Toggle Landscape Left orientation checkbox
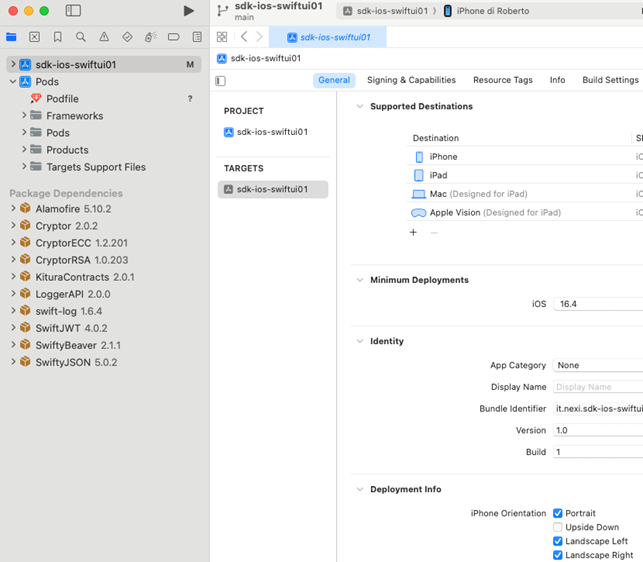Screen dimensions: 643x562 (x=558, y=541)
